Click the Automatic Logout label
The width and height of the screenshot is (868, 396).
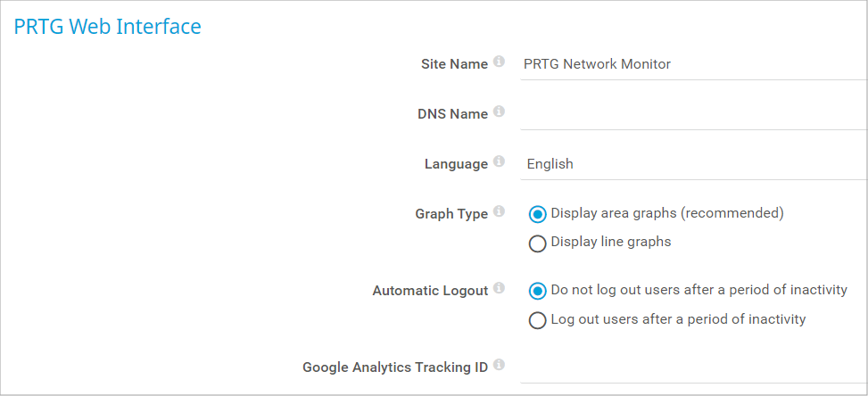pyautogui.click(x=430, y=291)
